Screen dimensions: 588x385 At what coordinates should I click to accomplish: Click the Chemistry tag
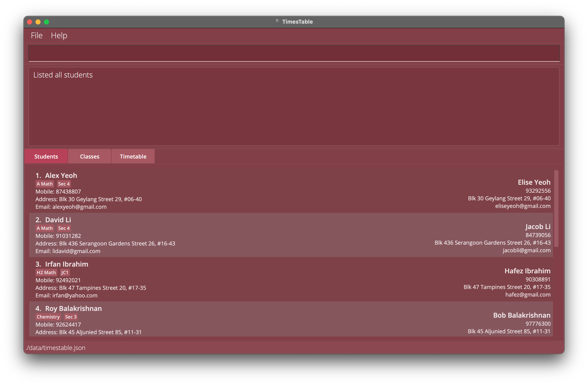[48, 317]
